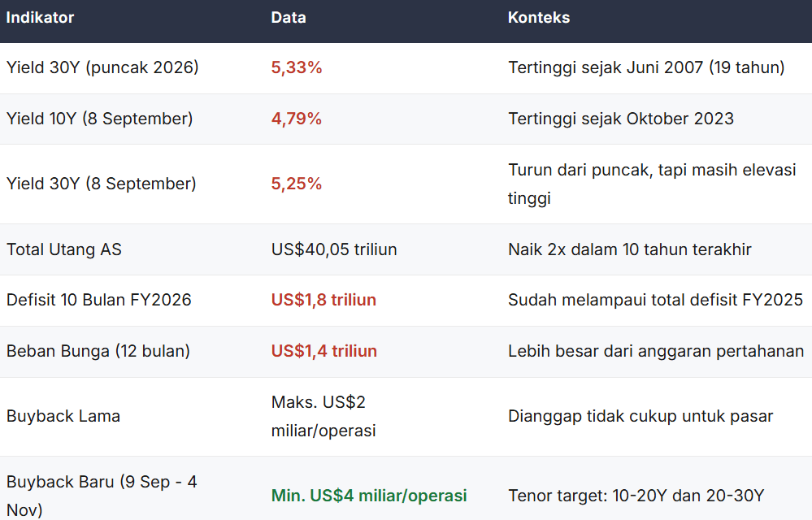Select the 4,79% yield value
812x520 pixels.
(x=296, y=119)
